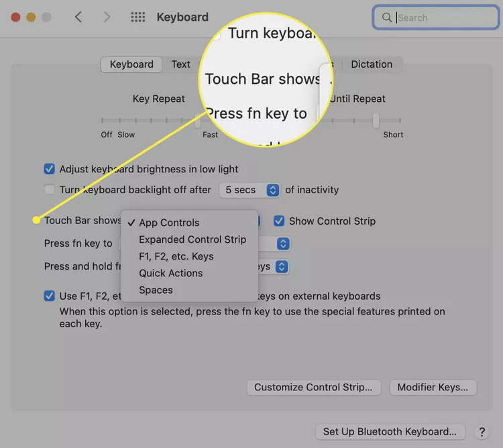Viewport: 503px width, 448px height.
Task: Toggle Use F1, F2 as standard function keys
Action: [x=50, y=296]
